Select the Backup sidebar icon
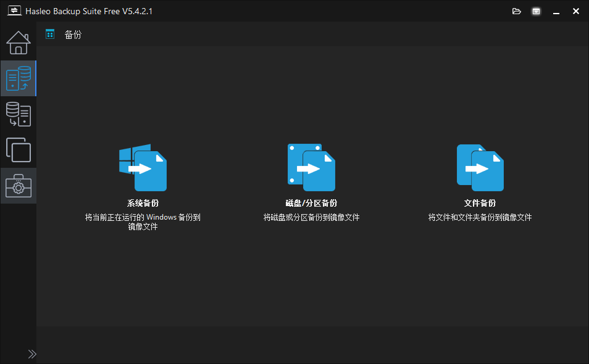 pos(18,78)
